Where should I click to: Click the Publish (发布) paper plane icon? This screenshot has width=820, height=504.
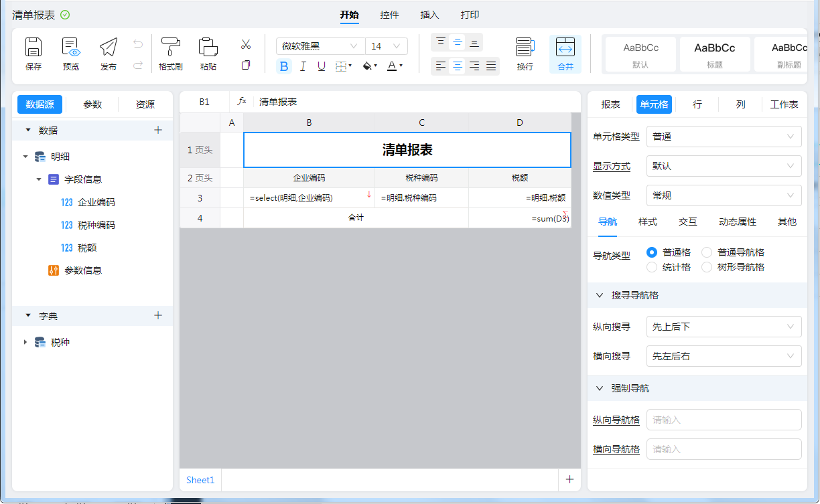(x=108, y=48)
